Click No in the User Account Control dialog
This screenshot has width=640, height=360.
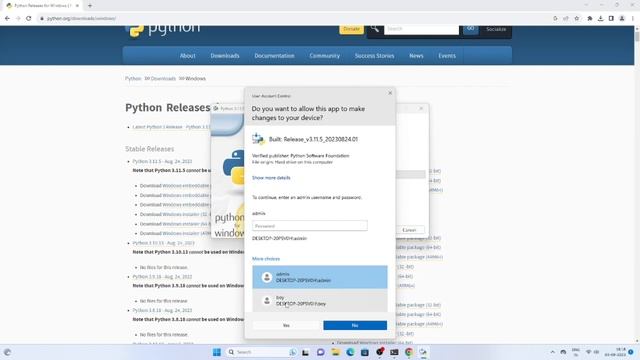[355, 325]
